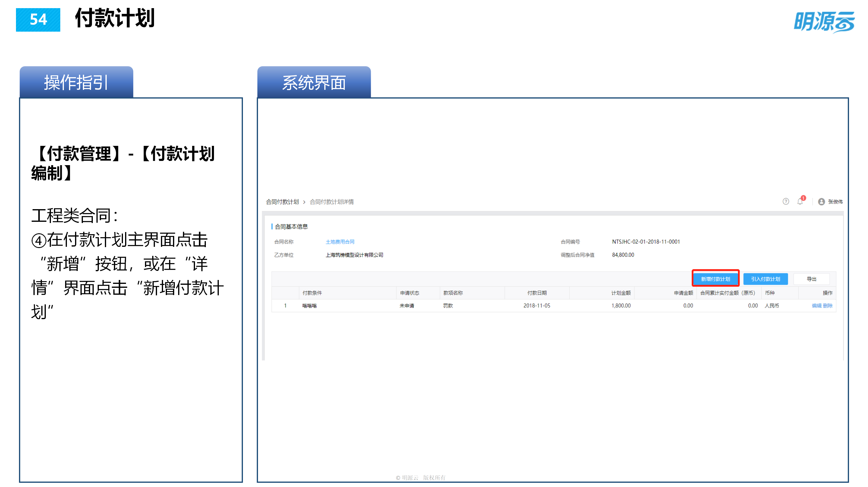
Task: Open the help icon in the top toolbar
Action: [786, 202]
